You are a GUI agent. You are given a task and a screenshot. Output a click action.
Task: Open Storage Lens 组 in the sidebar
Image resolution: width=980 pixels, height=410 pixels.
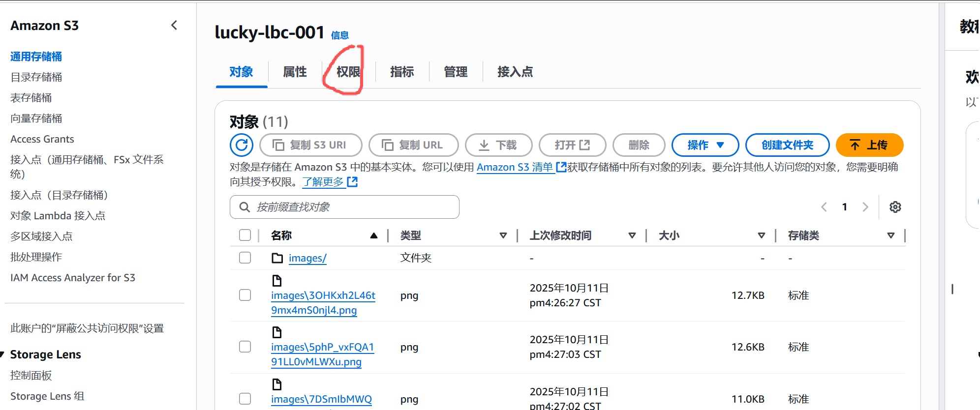coord(47,396)
